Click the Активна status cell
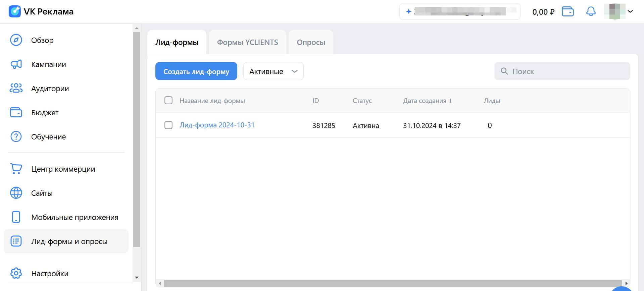 [366, 125]
